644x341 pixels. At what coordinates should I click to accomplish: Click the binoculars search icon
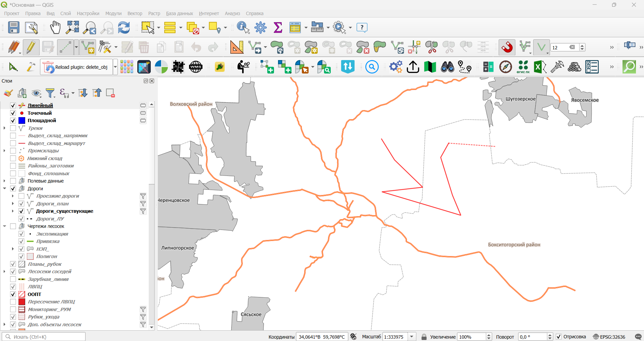click(447, 67)
